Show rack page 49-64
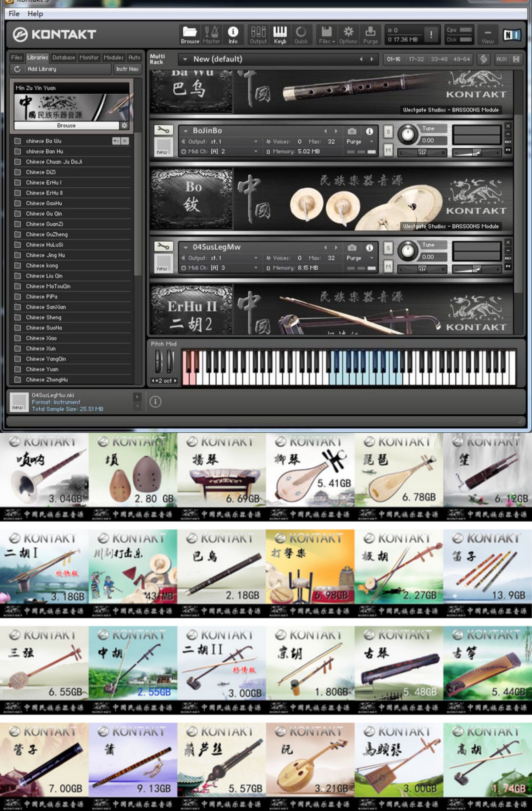Screen dimensions: 532x811 tap(461, 59)
